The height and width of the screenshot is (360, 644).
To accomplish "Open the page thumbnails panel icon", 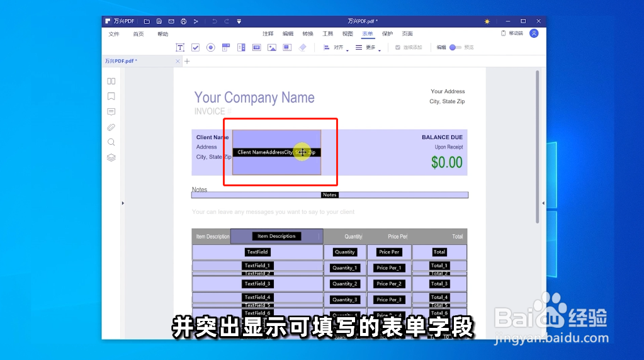I will (x=111, y=81).
